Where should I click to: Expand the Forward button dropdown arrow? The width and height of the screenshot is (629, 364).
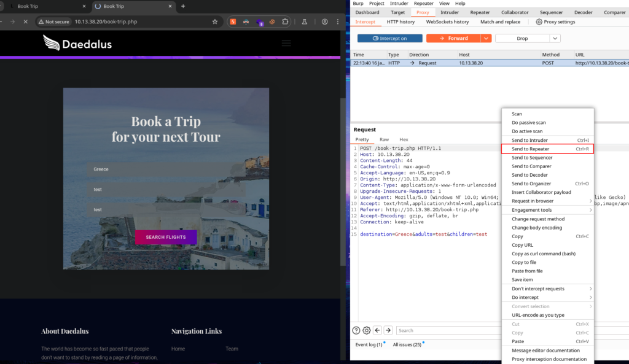(x=486, y=38)
